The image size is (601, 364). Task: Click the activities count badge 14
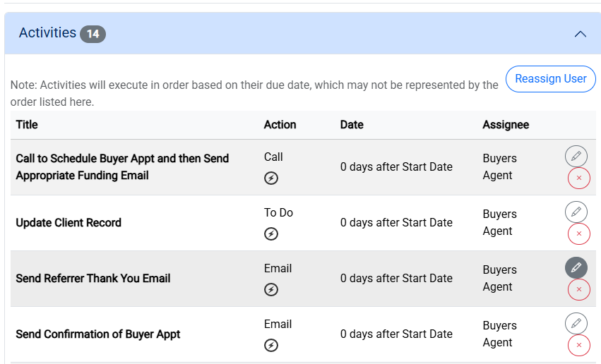[x=93, y=34]
